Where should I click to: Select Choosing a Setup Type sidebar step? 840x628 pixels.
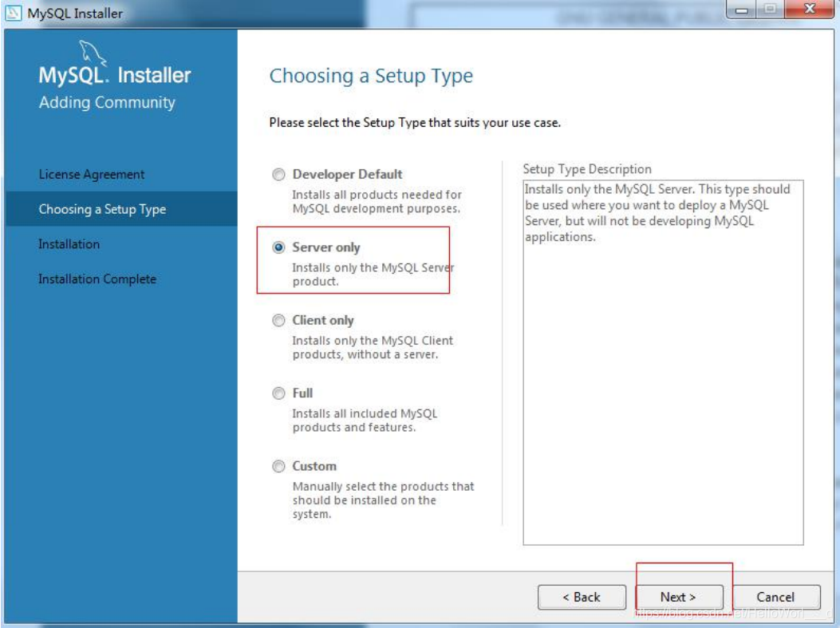[121, 209]
